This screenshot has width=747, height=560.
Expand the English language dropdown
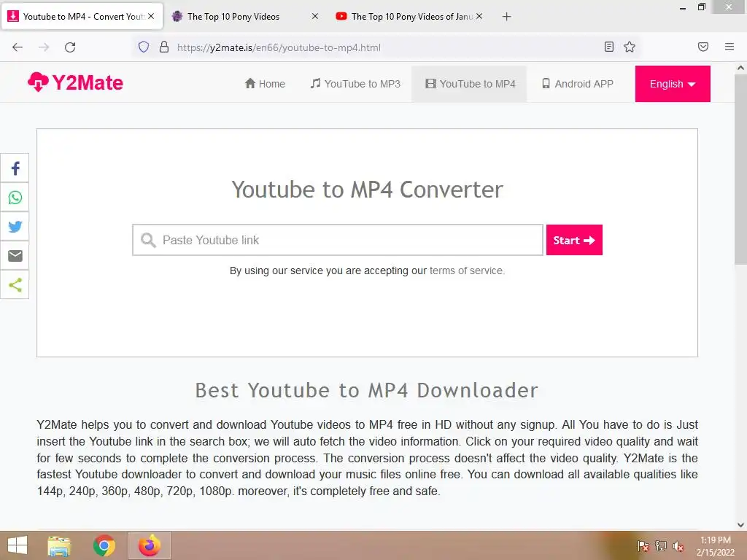pyautogui.click(x=673, y=84)
